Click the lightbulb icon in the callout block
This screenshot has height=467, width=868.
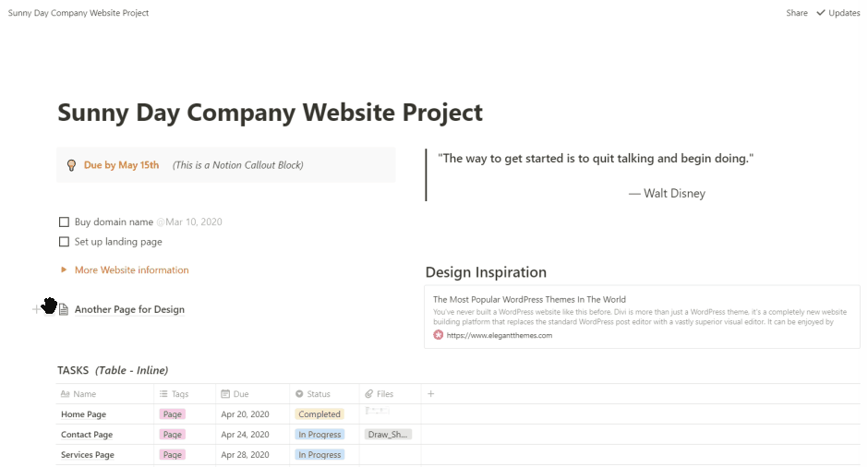click(x=70, y=165)
